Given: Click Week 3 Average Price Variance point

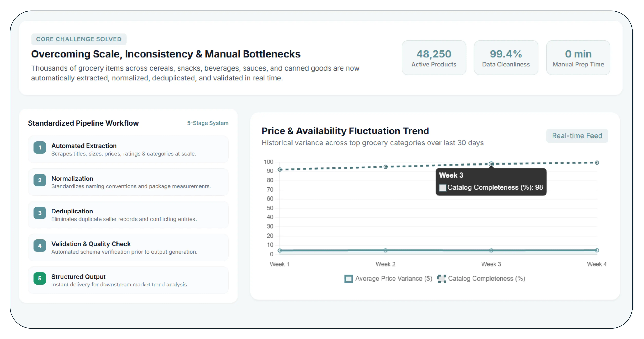Looking at the screenshot, I should tap(491, 250).
